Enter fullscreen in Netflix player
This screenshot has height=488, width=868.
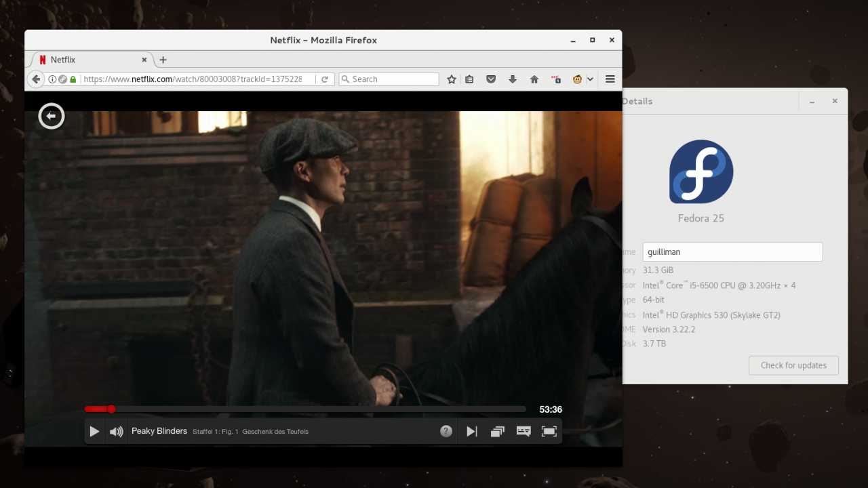(549, 431)
